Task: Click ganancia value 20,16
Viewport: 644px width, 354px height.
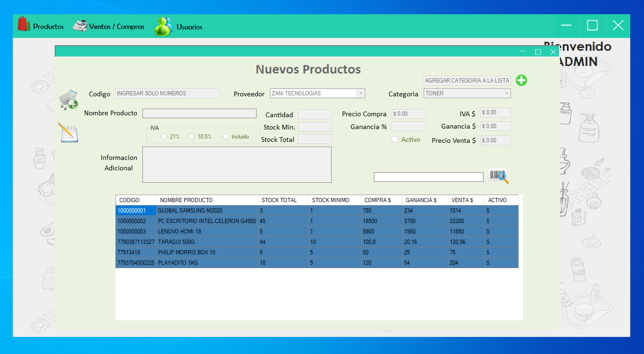Action: (x=425, y=242)
